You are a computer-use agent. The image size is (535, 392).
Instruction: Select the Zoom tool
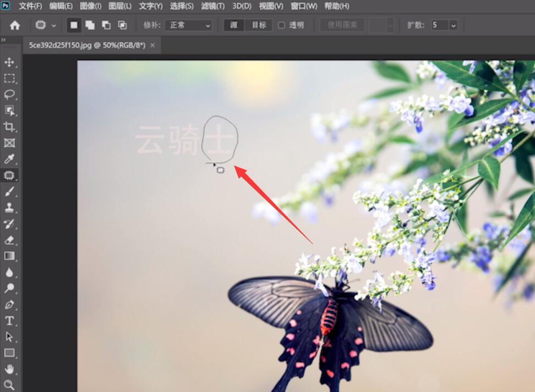pyautogui.click(x=9, y=385)
